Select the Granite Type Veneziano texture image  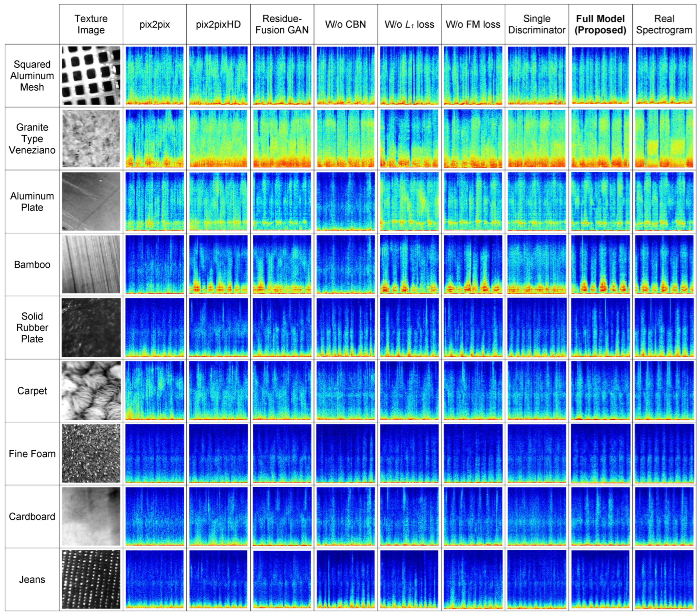point(91,139)
